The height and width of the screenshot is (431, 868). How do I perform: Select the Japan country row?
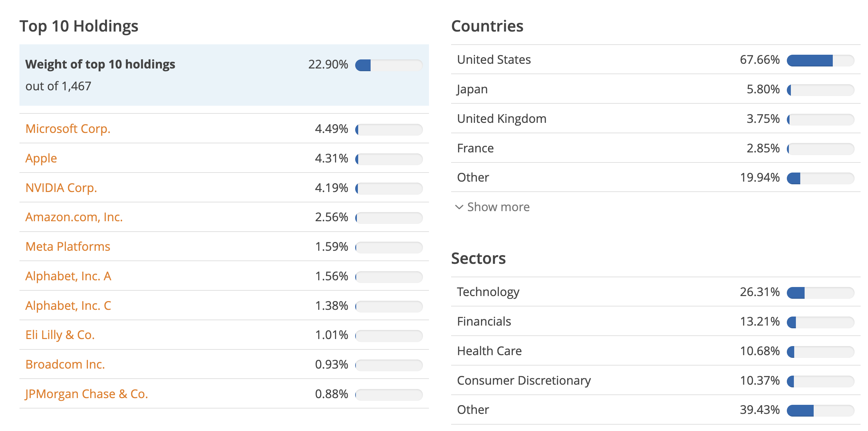pos(472,89)
